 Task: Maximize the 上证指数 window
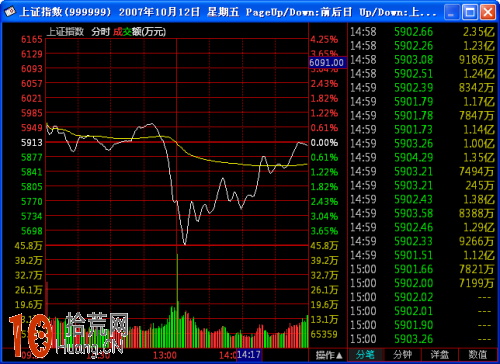tap(470, 13)
